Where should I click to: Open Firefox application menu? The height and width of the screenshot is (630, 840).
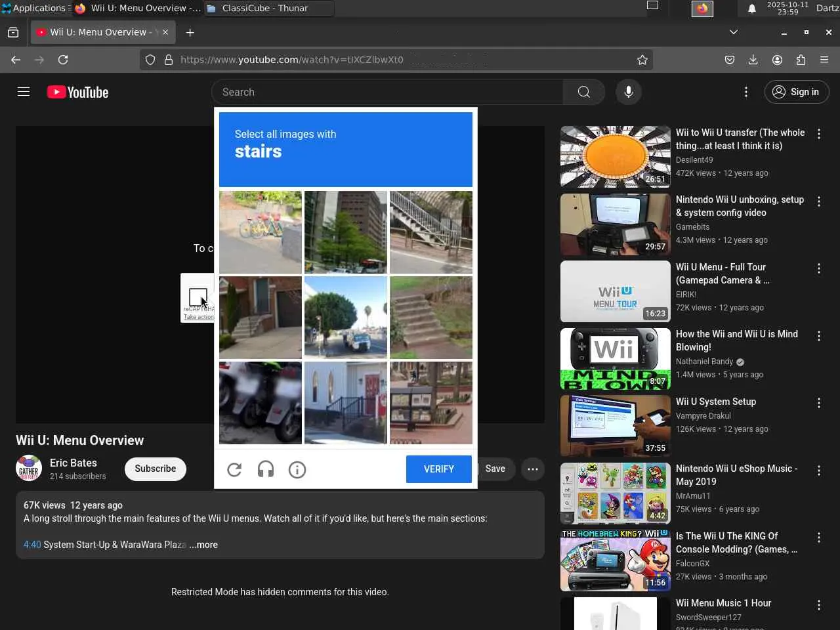[x=824, y=60]
